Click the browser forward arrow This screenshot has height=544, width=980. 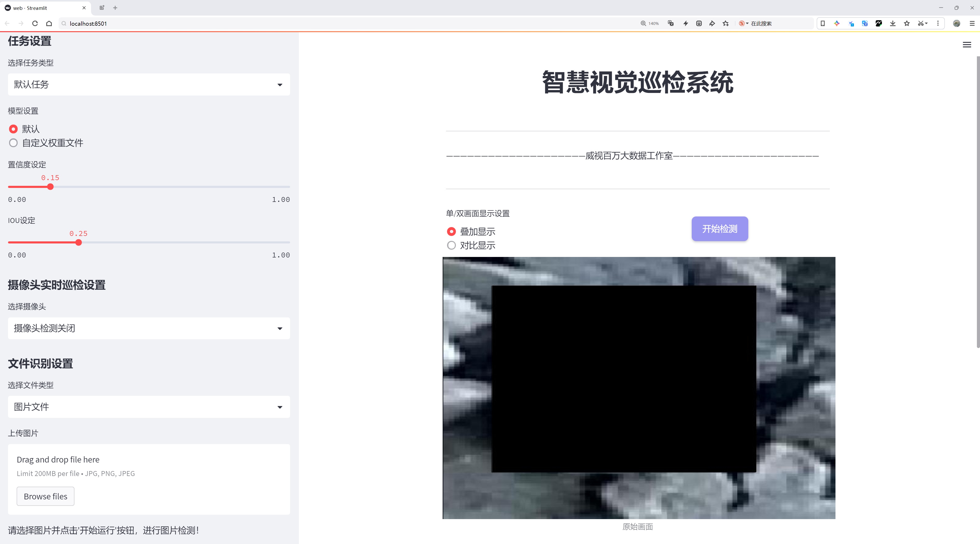pos(21,24)
